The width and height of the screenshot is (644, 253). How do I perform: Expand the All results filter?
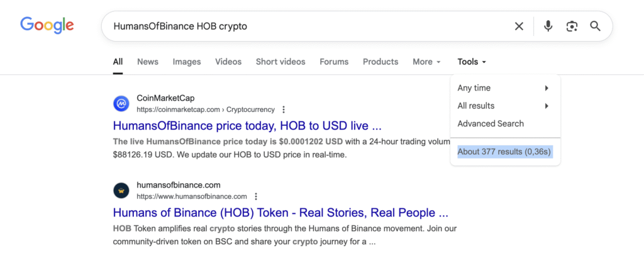click(x=503, y=106)
